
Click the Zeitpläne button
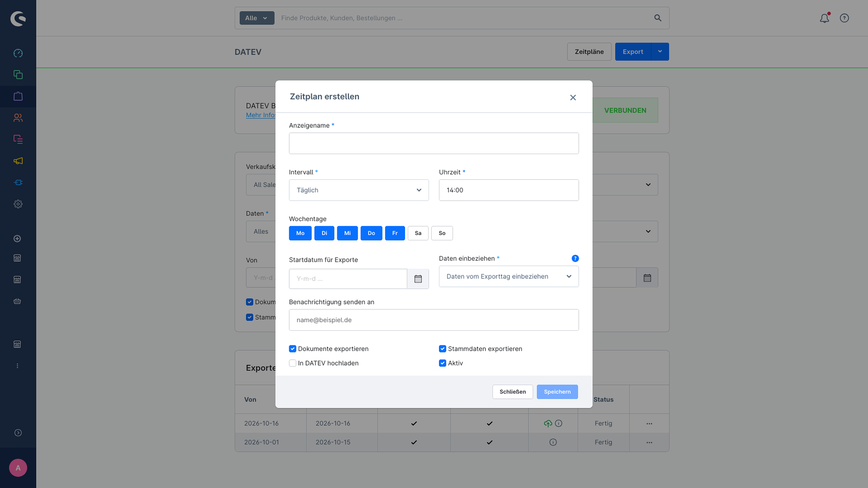click(x=589, y=52)
